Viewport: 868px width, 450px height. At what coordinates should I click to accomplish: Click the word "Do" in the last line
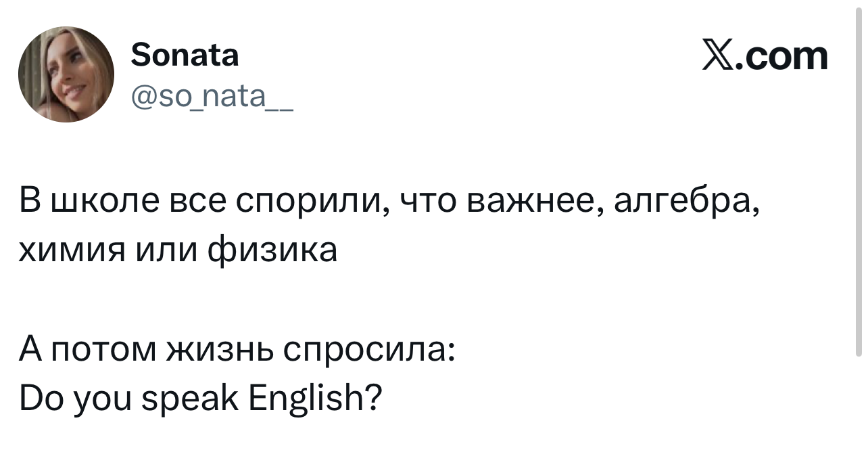point(40,401)
